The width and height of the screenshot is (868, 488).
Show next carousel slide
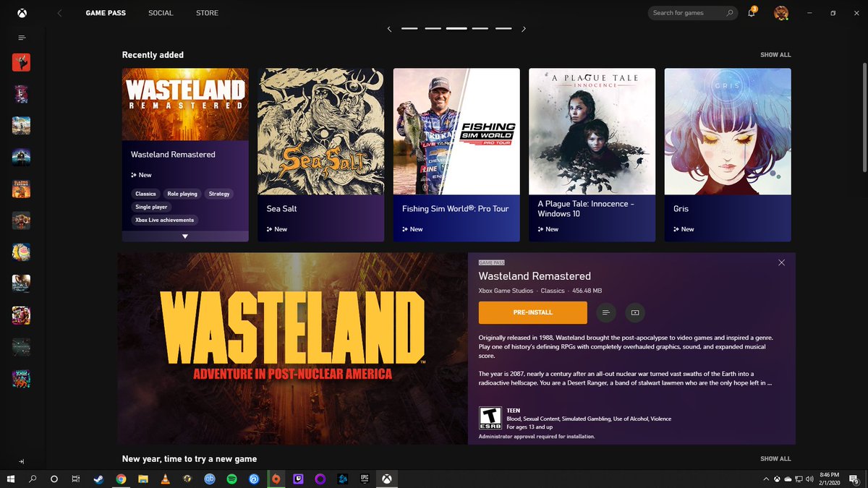click(x=524, y=29)
